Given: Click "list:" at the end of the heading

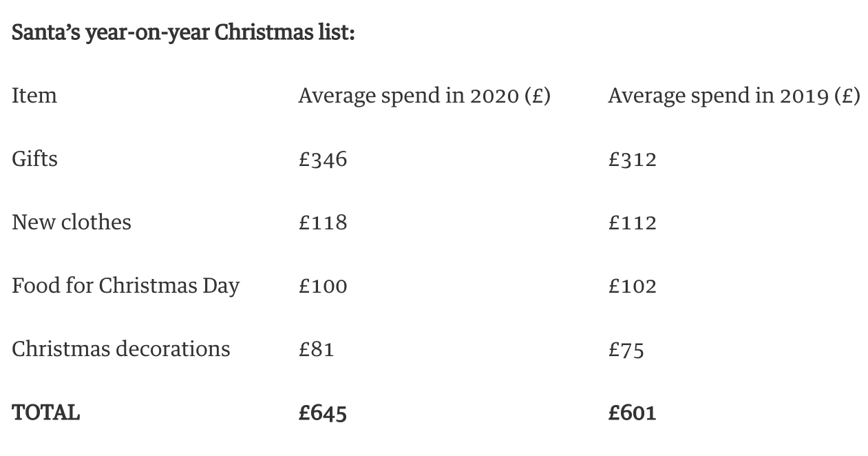Looking at the screenshot, I should click(x=336, y=32).
